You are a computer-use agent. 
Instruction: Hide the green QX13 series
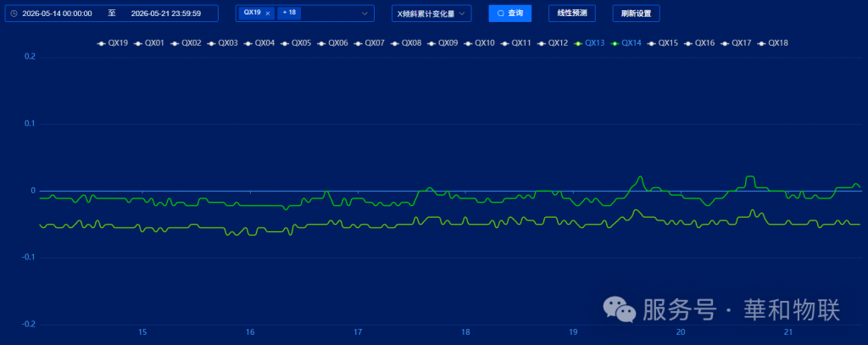pyautogui.click(x=590, y=42)
